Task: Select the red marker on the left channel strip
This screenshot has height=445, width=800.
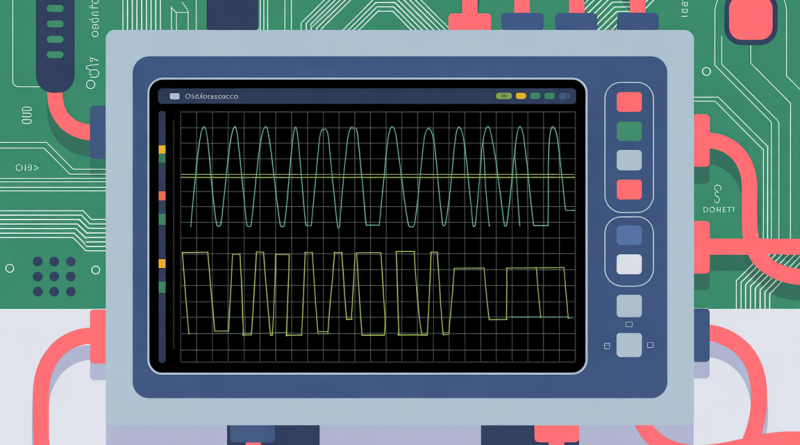Action: click(x=162, y=196)
